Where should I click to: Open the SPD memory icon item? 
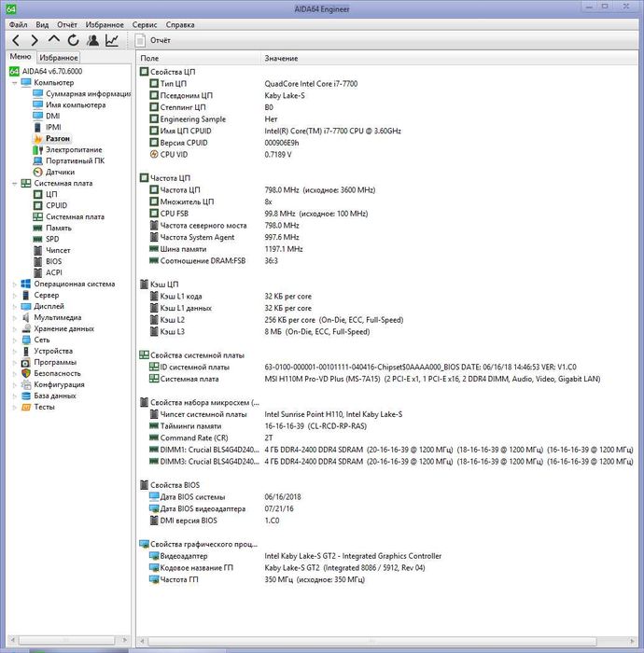(x=38, y=239)
